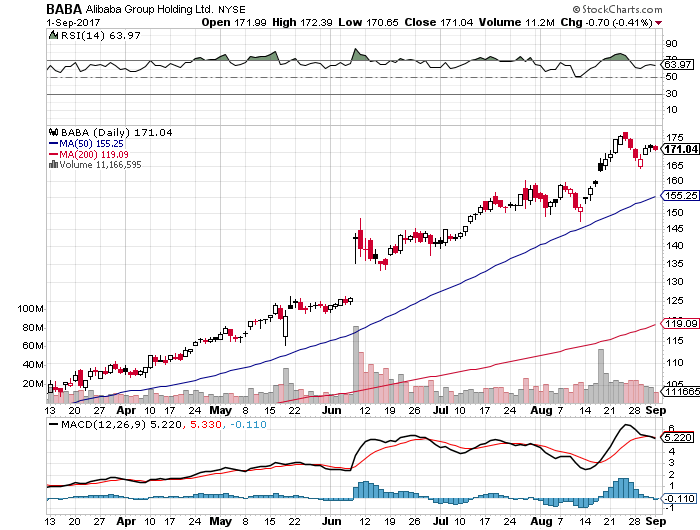The image size is (700, 530).
Task: Click the volume bars icon in legend
Action: (52, 164)
